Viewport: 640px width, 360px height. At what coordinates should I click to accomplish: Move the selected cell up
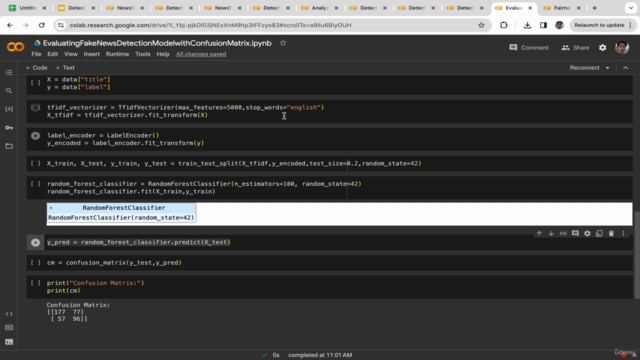tap(539, 233)
